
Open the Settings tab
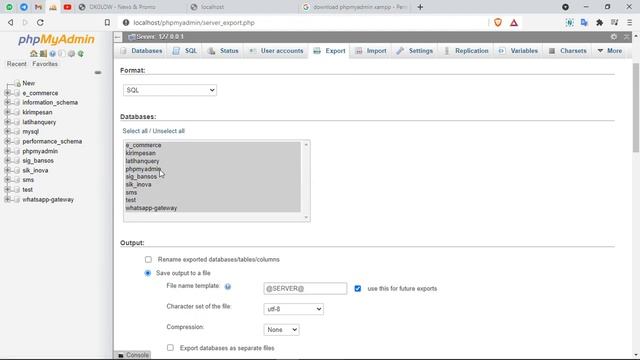tap(414, 51)
